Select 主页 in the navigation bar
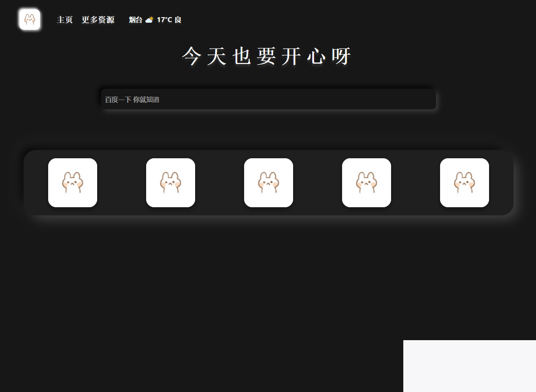 coord(64,19)
